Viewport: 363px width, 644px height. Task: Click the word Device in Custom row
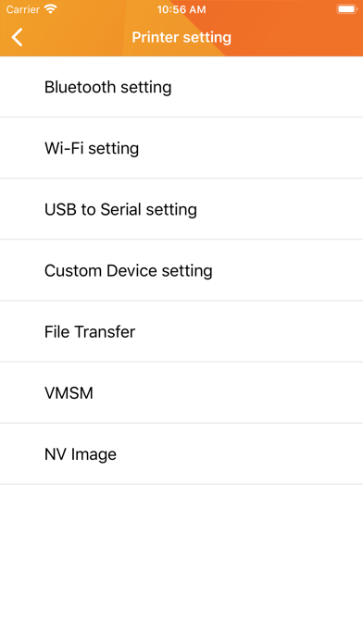point(131,271)
